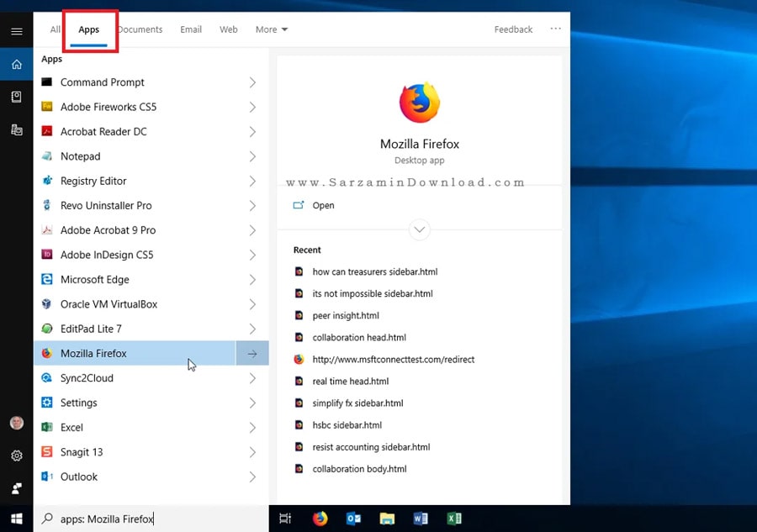Click the Snagit 13 icon in results

[x=47, y=451]
